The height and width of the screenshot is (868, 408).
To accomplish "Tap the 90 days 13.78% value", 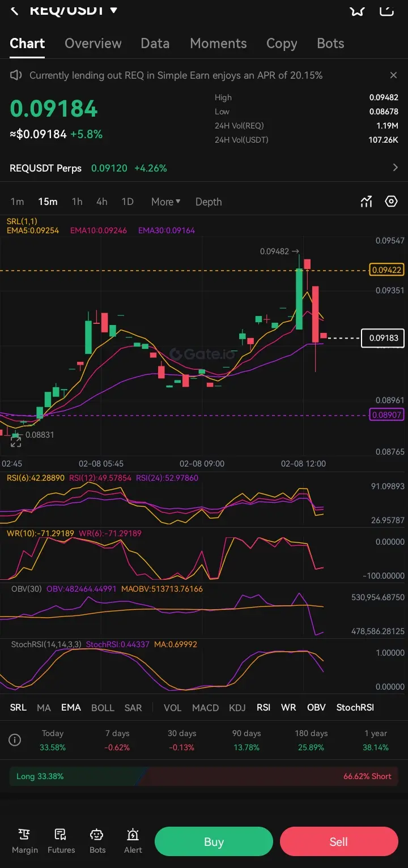I will (x=246, y=747).
